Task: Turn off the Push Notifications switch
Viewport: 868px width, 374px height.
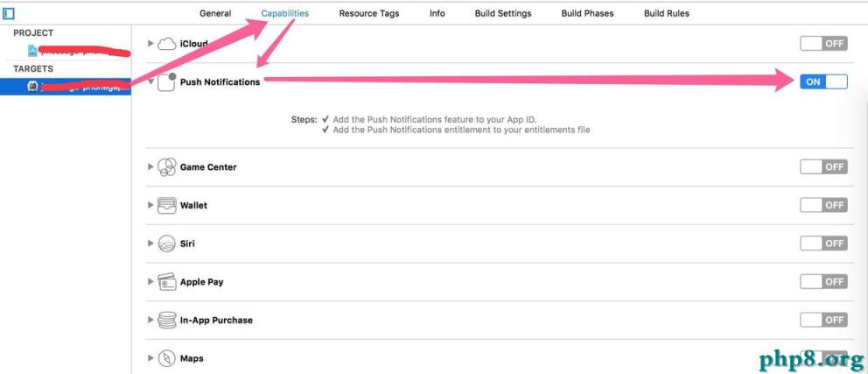Action: coord(823,82)
